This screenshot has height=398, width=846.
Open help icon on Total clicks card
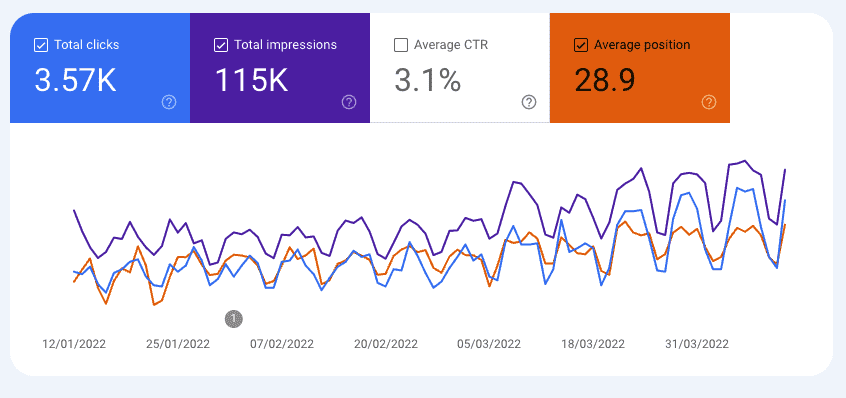click(x=169, y=101)
